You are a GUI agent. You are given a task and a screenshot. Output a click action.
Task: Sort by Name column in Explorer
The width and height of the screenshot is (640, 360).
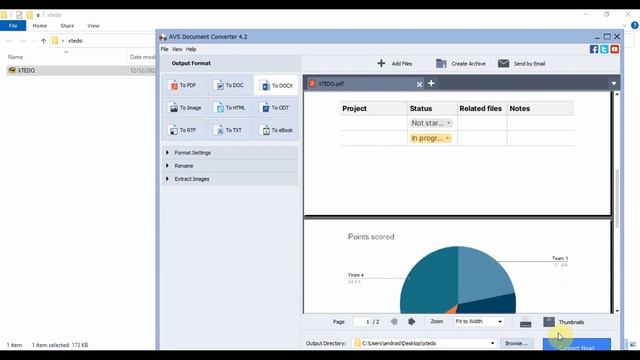click(x=16, y=57)
